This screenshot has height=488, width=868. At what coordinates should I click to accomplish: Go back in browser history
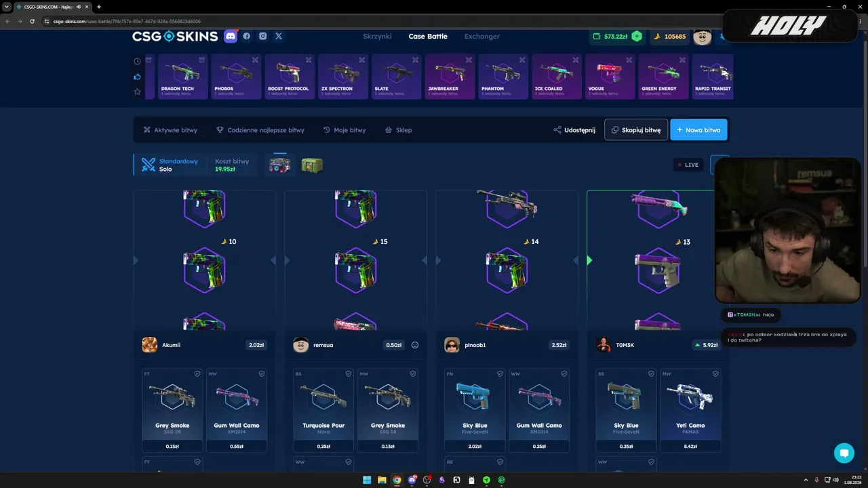(7, 21)
